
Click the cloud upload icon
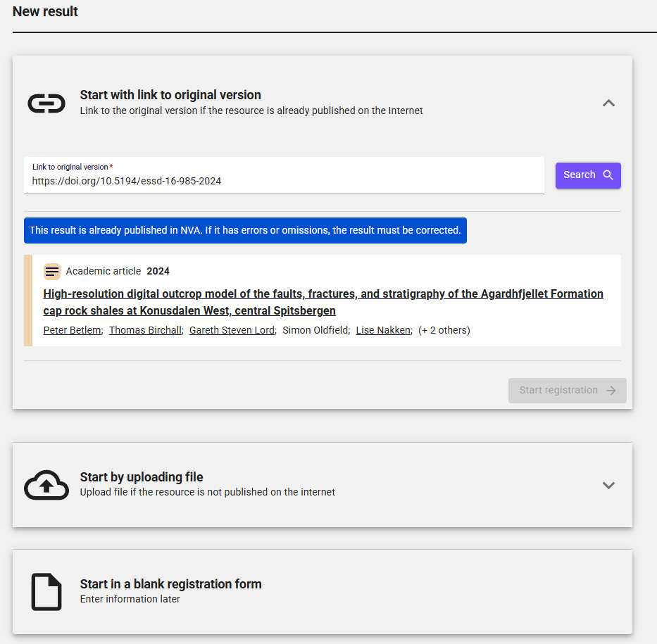coord(46,485)
